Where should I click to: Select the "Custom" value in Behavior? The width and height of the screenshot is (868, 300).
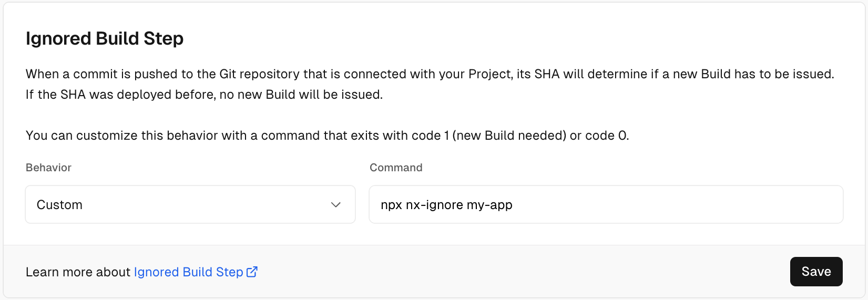click(x=59, y=205)
